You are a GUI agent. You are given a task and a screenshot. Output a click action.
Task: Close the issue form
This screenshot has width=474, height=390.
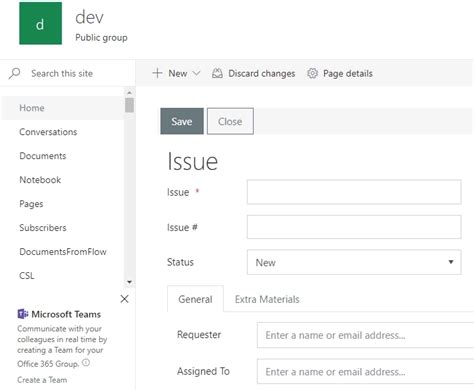coord(230,121)
